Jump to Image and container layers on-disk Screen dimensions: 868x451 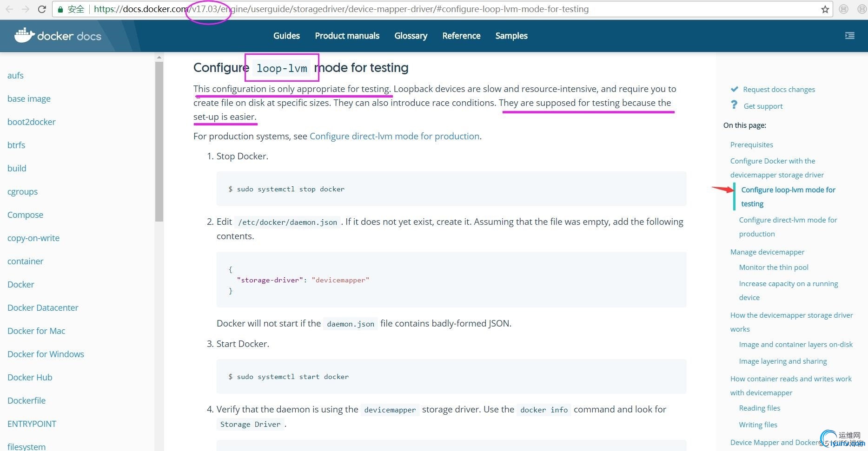coord(795,344)
